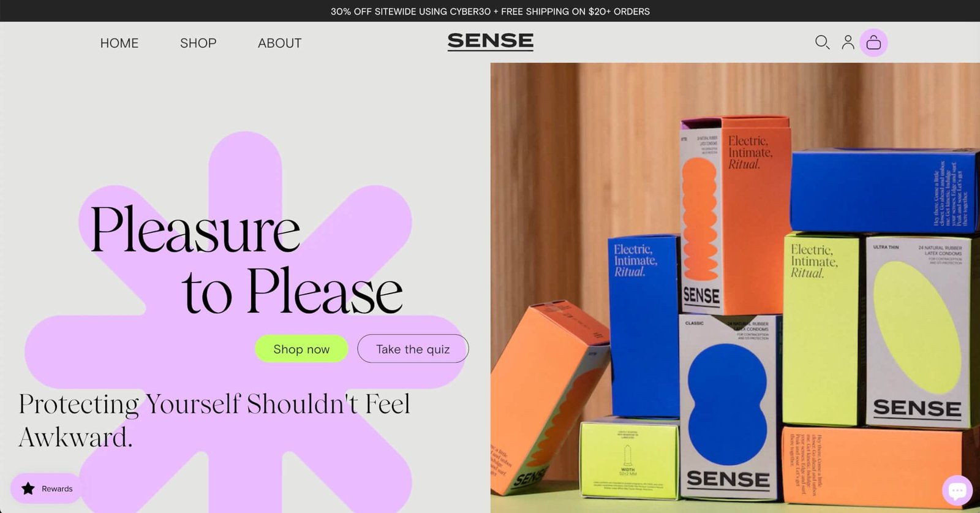Open the SHOP menu item

198,43
